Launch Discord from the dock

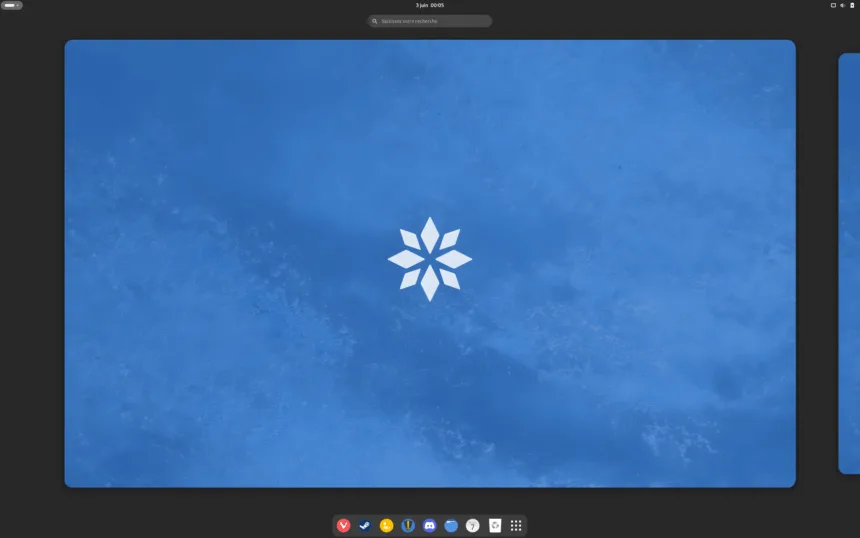pos(430,526)
